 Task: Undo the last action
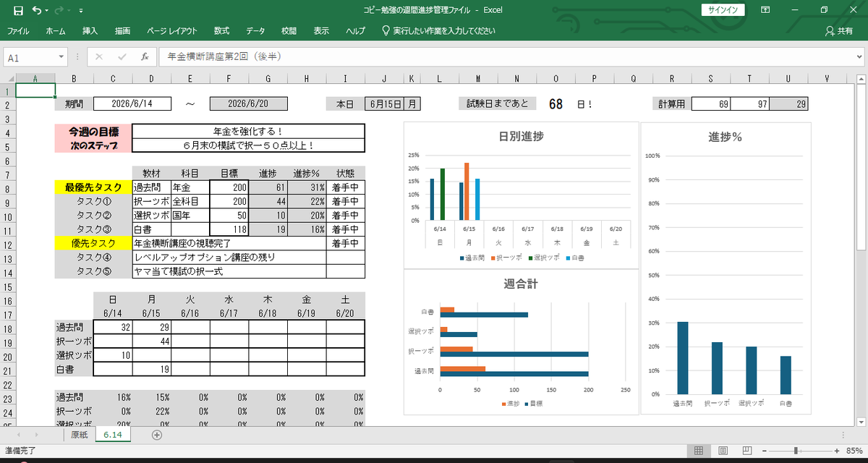click(37, 10)
